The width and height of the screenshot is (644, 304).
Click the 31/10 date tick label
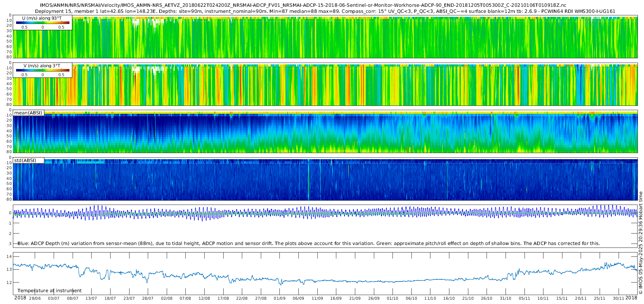pos(506,298)
